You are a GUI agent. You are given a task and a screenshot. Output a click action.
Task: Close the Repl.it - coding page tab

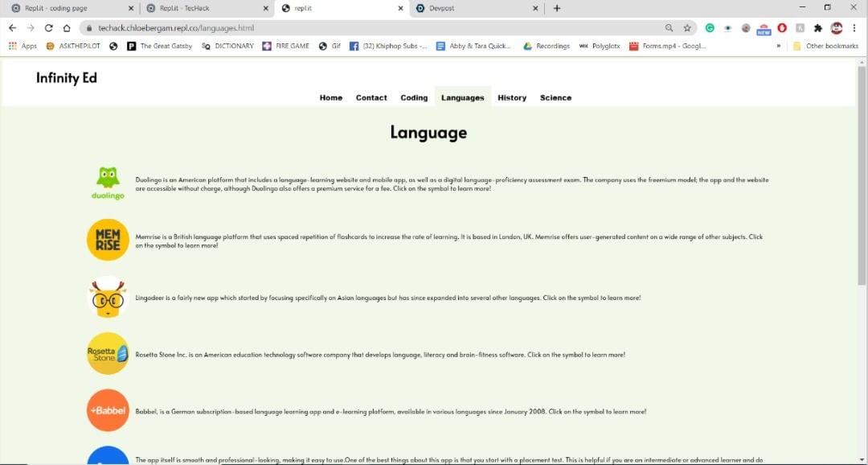click(x=131, y=8)
